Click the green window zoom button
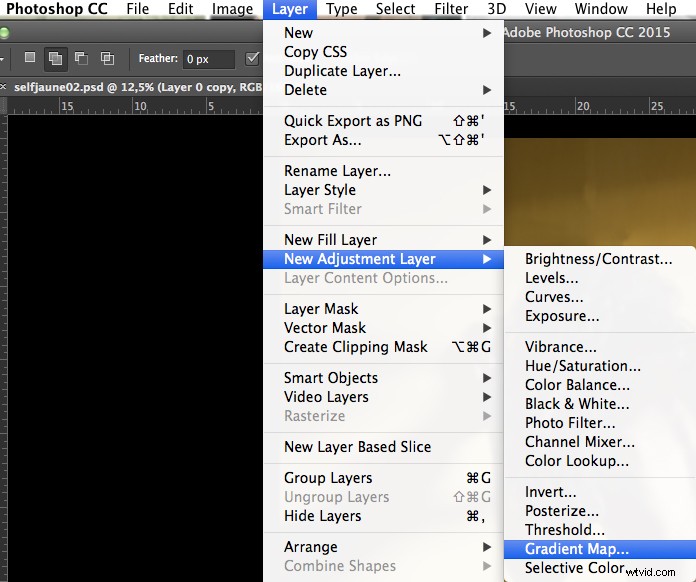The height and width of the screenshot is (582, 696). coord(4,32)
